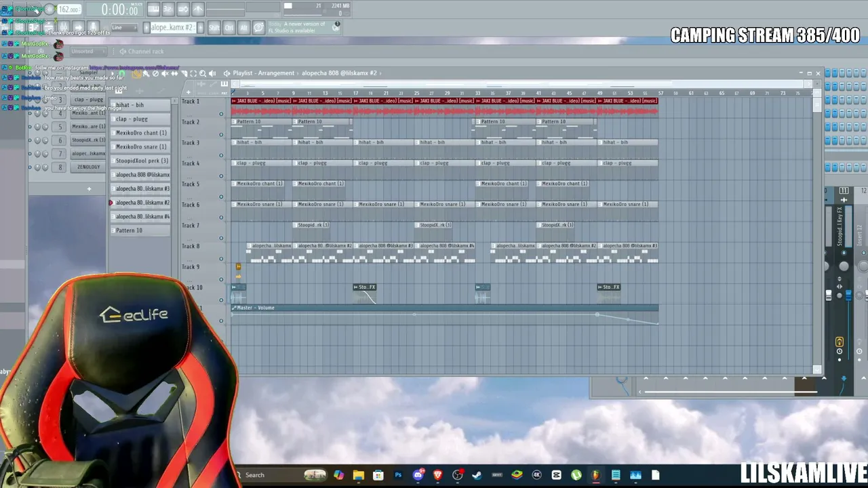Enable the 3.2 countdown before recording
The width and height of the screenshot is (868, 488).
pos(168,9)
